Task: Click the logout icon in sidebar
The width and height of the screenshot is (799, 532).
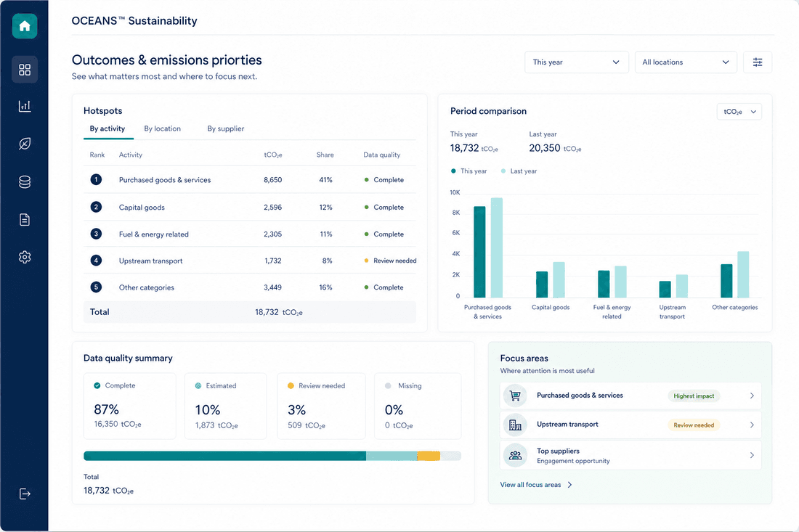Action: [25, 494]
